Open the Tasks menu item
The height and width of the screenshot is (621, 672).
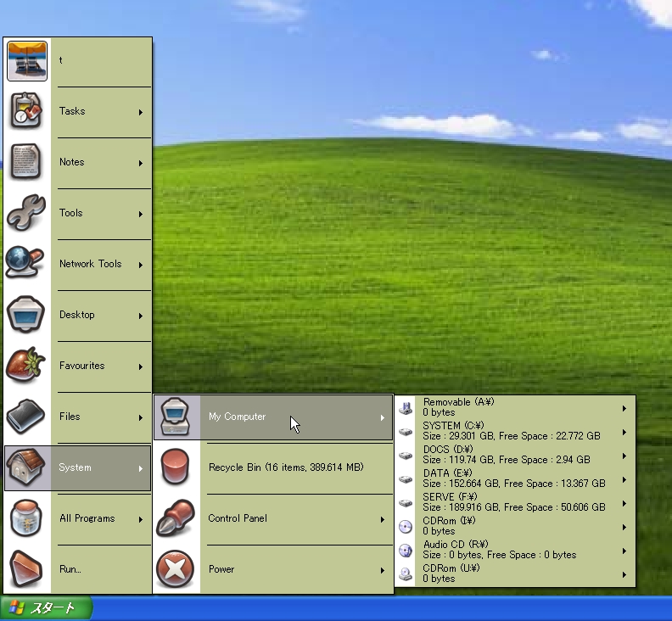[77, 111]
